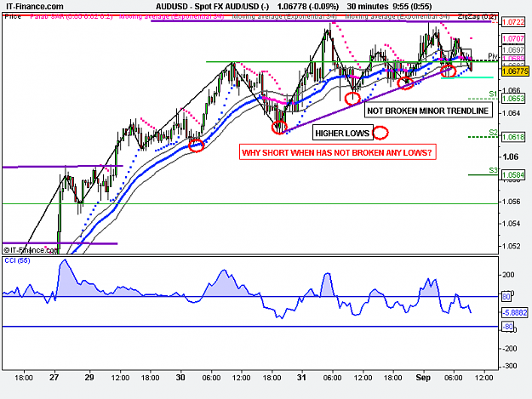
Task: Click the 80 CCI upper level tag
Action: click(506, 297)
